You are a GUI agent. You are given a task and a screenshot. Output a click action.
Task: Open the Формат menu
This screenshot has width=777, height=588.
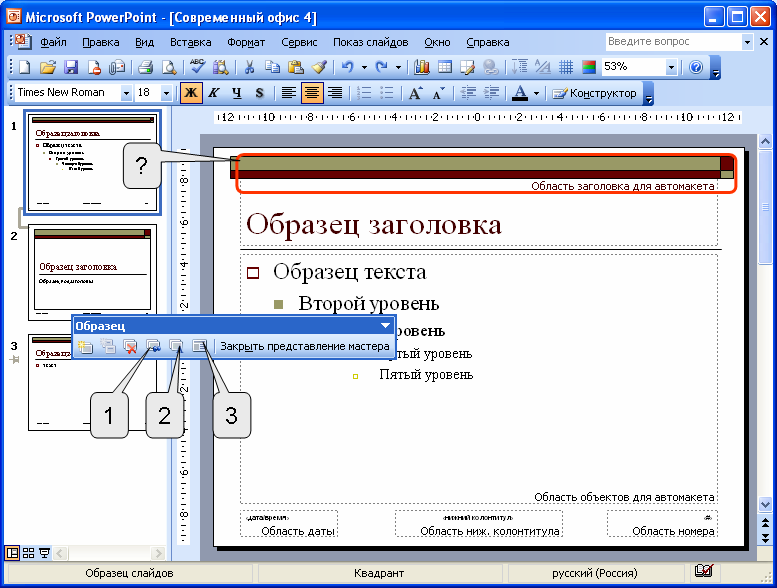coord(246,42)
